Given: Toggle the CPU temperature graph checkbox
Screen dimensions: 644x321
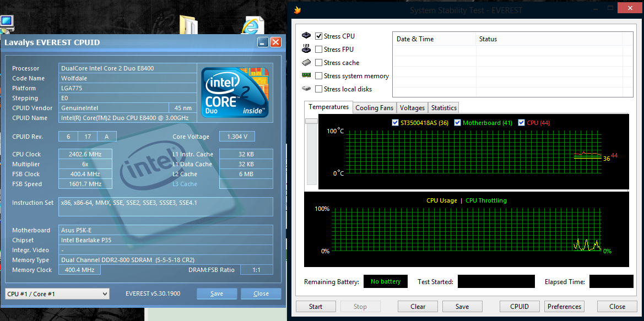Looking at the screenshot, I should pos(522,122).
